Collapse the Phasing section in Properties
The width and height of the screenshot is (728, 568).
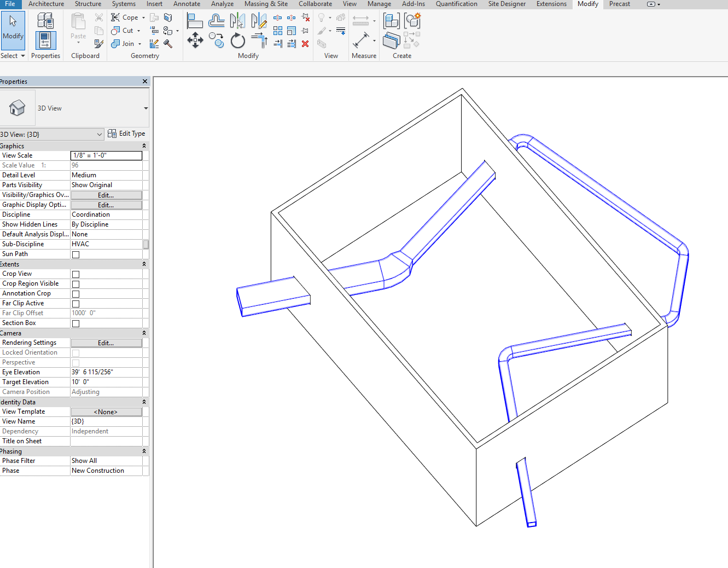143,451
